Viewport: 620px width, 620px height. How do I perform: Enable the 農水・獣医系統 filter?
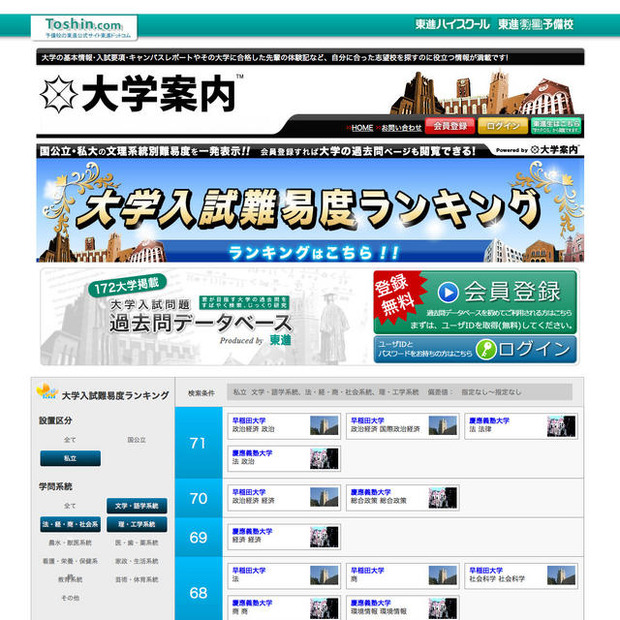tap(70, 543)
